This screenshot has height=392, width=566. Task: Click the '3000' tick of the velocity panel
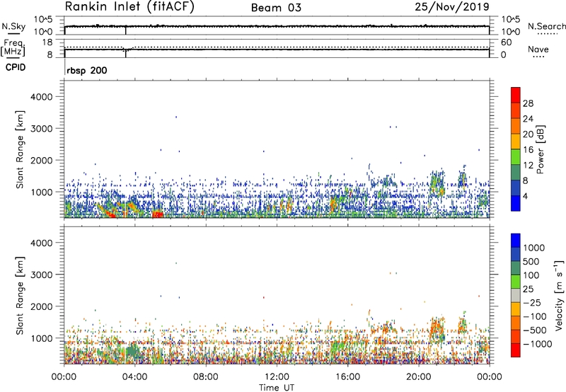[x=41, y=275]
